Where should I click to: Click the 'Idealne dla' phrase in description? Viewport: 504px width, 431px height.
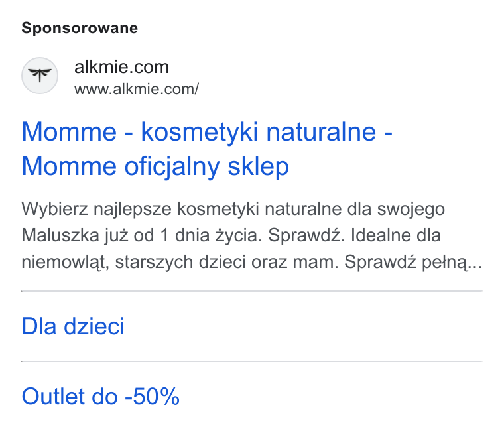pos(396,235)
